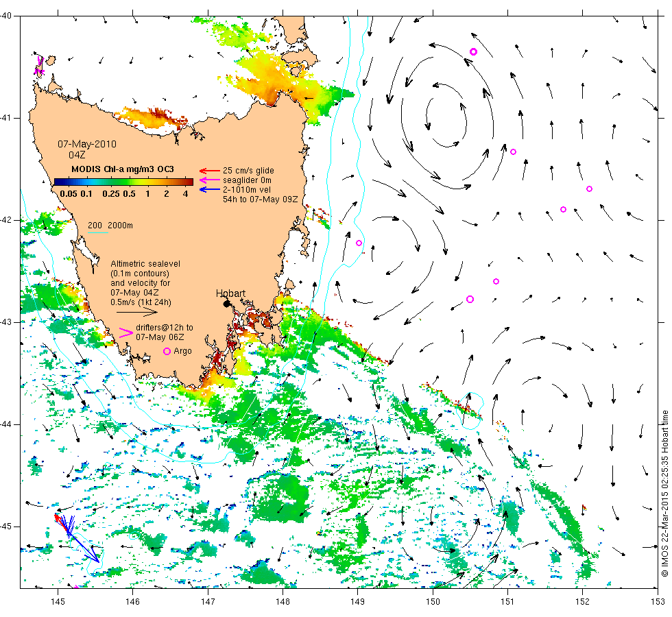
Task: Click the IMOS copyright timestamp text
Action: point(664,493)
